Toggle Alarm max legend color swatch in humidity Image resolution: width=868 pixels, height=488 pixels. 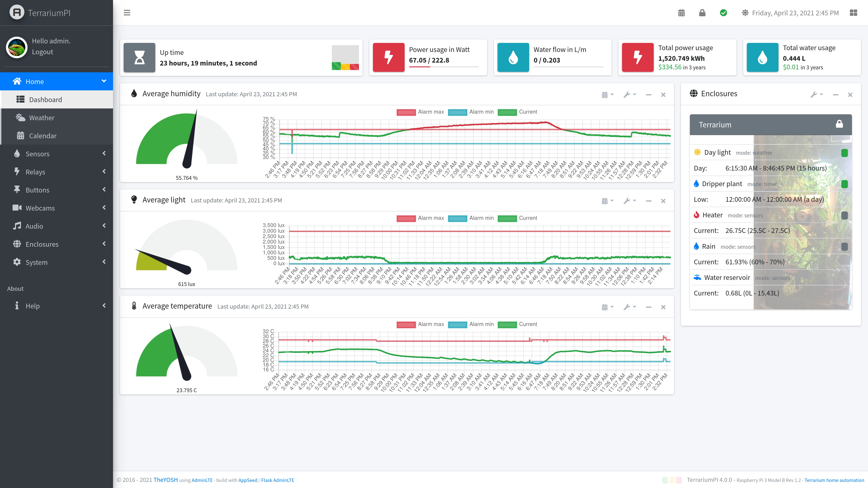click(x=406, y=112)
